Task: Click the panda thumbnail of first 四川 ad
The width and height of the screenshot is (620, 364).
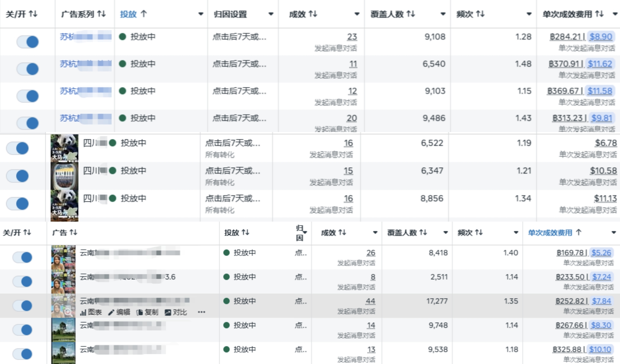Action: click(64, 148)
